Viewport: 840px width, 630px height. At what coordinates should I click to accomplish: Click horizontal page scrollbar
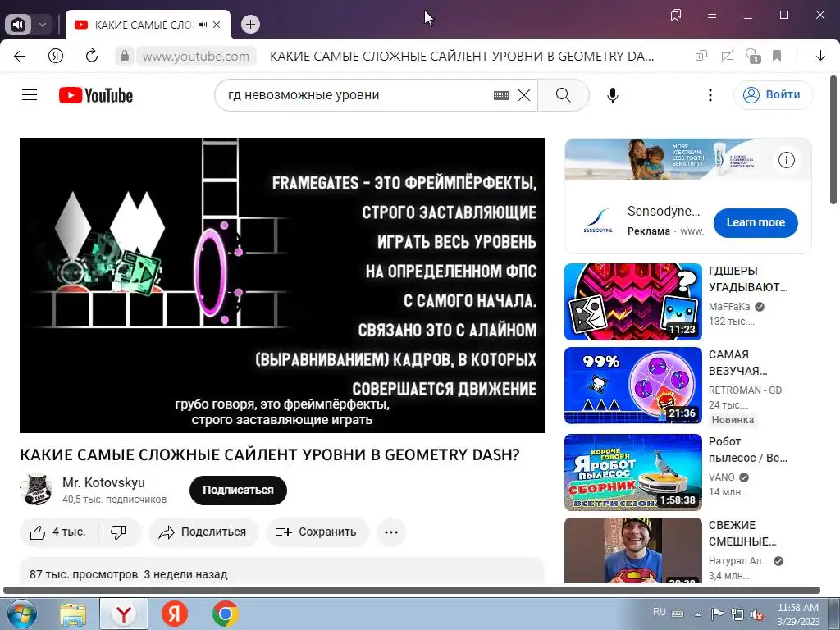[412, 591]
